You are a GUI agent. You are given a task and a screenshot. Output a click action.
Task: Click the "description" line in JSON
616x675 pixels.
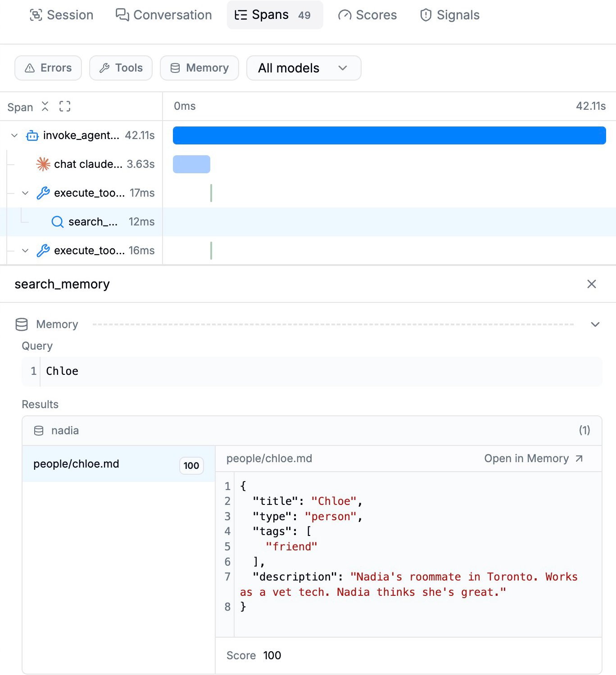(409, 585)
